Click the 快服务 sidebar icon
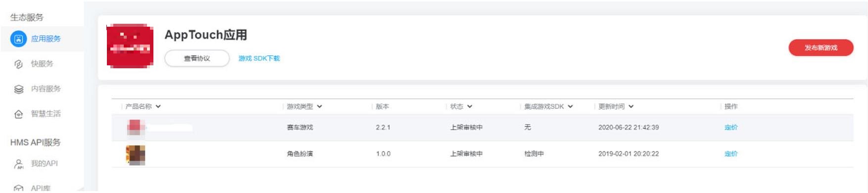The image size is (868, 193). point(18,64)
